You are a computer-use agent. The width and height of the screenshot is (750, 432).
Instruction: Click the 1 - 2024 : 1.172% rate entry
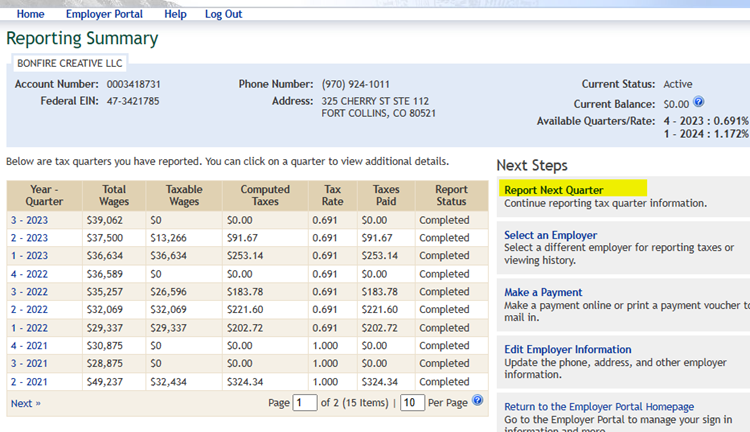[x=706, y=134]
